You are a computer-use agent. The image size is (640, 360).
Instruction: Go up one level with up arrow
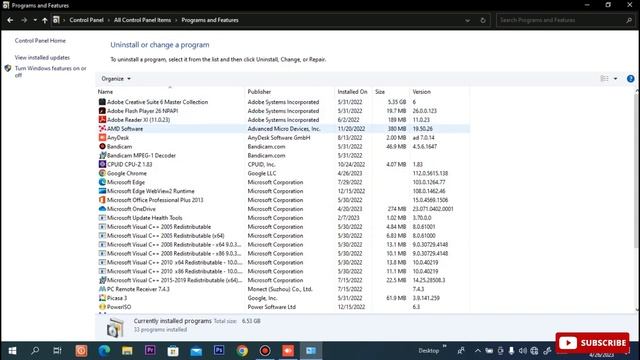click(44, 20)
